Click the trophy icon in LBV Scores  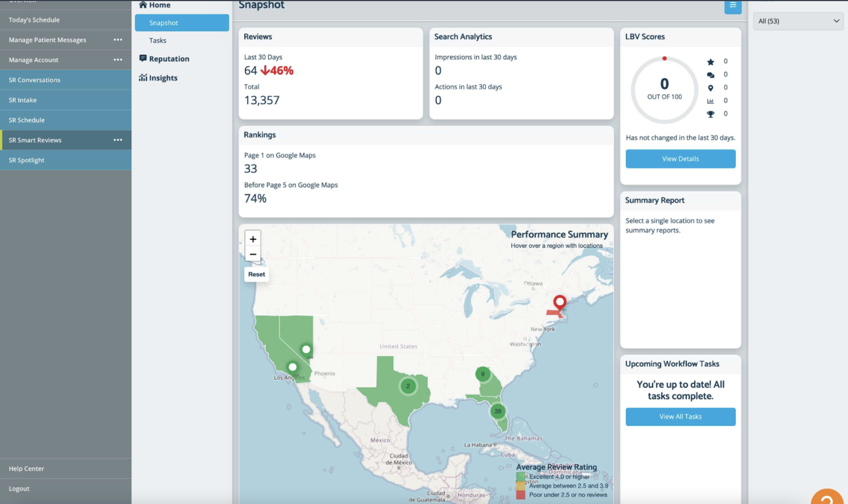click(x=710, y=114)
